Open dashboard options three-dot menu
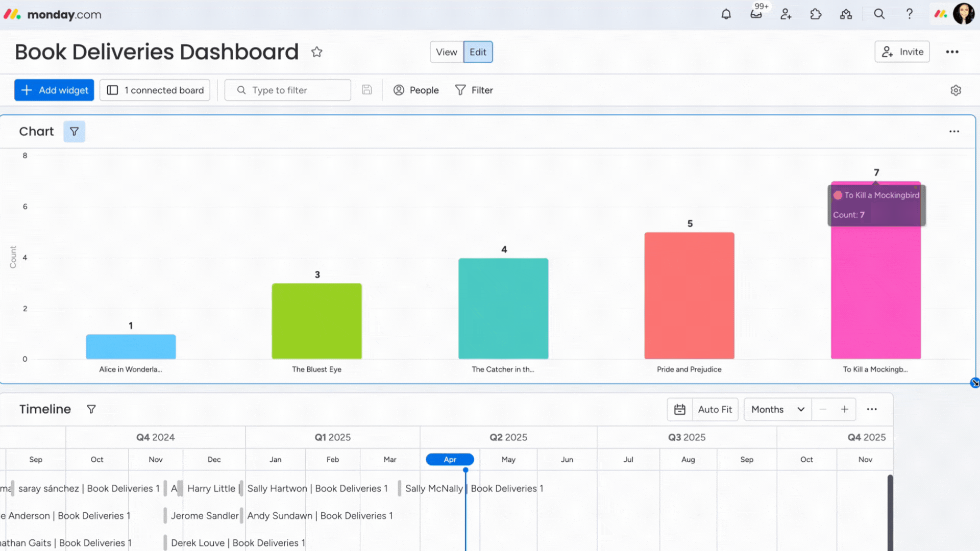This screenshot has height=551, width=980. point(952,52)
